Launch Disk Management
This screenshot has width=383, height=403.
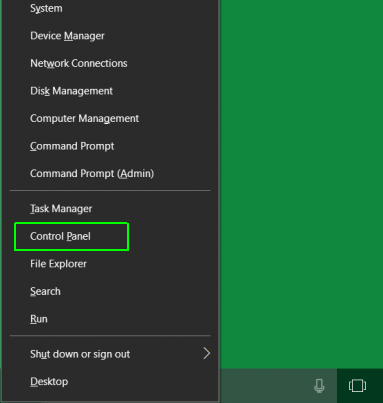(110, 91)
